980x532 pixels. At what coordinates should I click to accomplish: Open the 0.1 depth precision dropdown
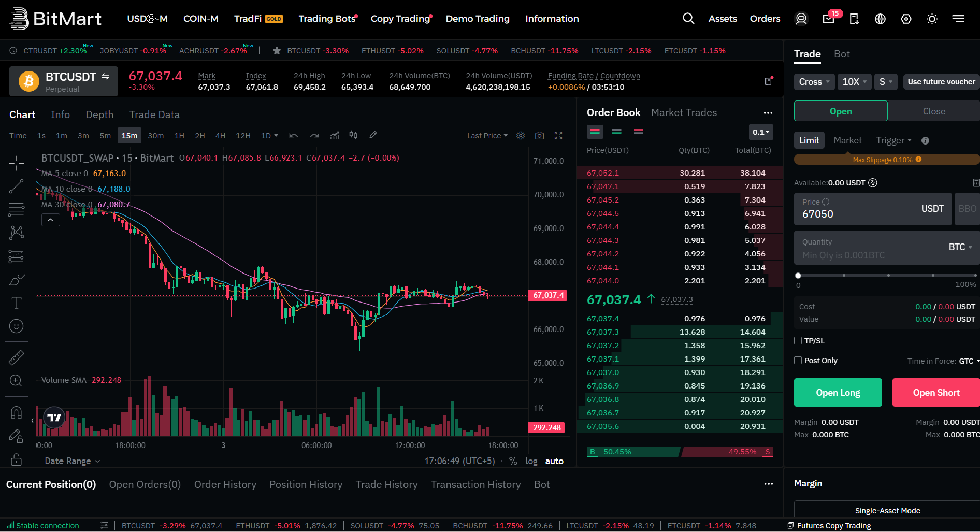(761, 132)
